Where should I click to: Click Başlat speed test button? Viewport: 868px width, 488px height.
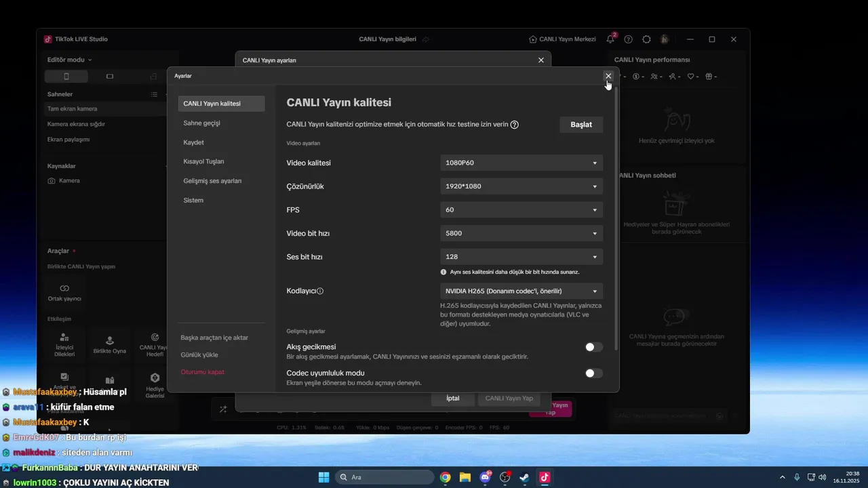(x=581, y=125)
